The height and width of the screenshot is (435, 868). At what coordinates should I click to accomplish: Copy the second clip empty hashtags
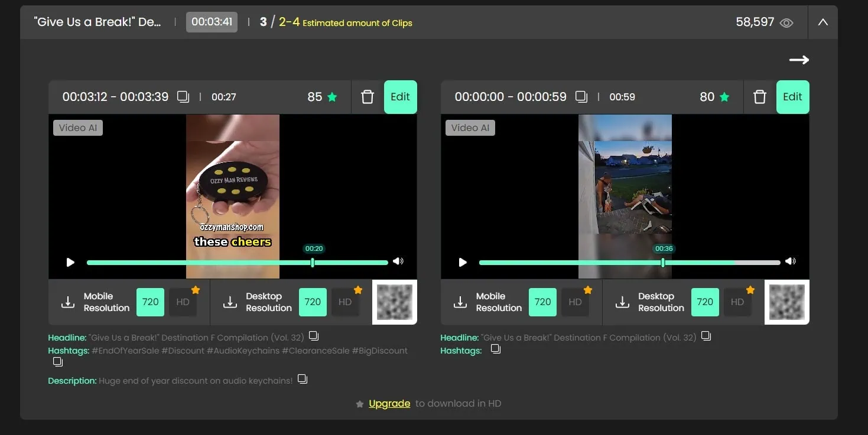point(496,349)
